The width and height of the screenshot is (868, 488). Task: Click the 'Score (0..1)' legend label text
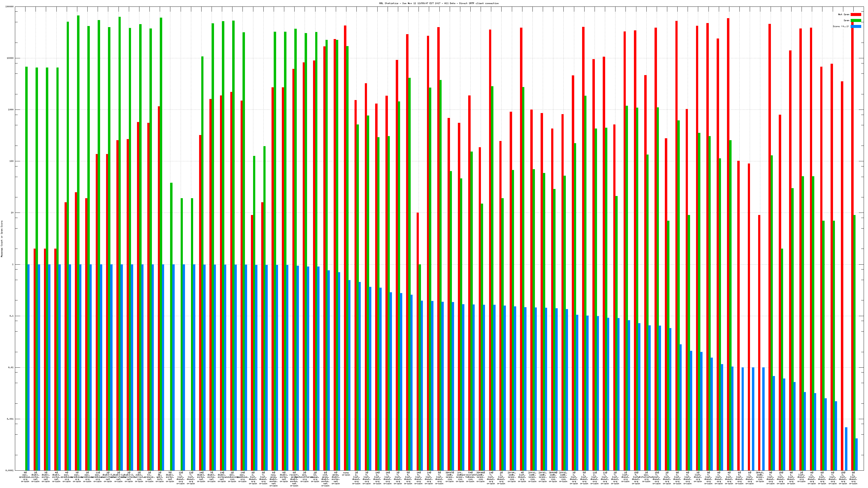coord(841,26)
